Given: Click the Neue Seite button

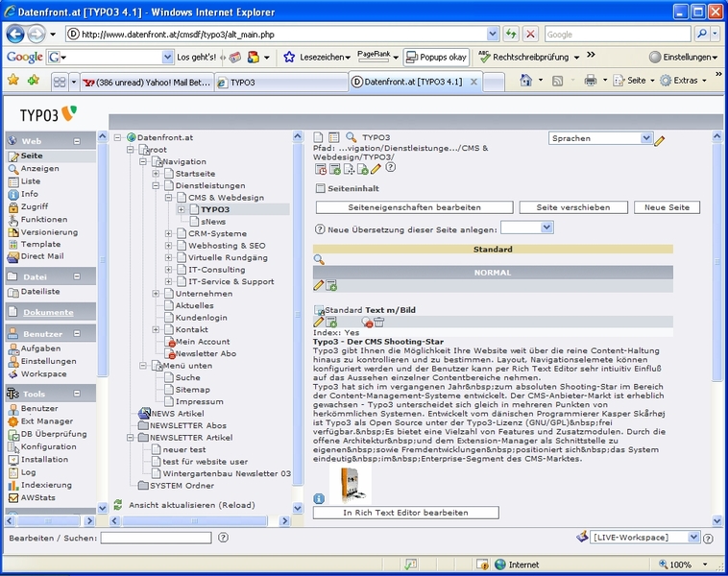Looking at the screenshot, I should pyautogui.click(x=667, y=207).
